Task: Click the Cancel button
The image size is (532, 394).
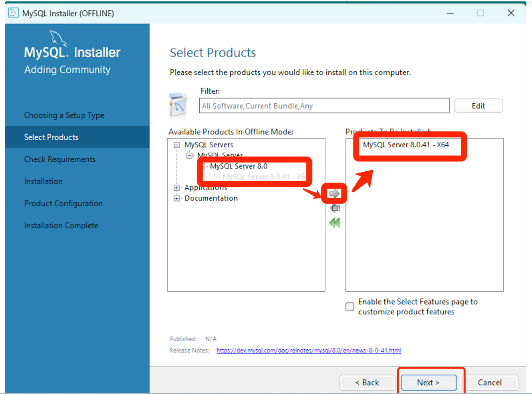Action: (x=489, y=382)
